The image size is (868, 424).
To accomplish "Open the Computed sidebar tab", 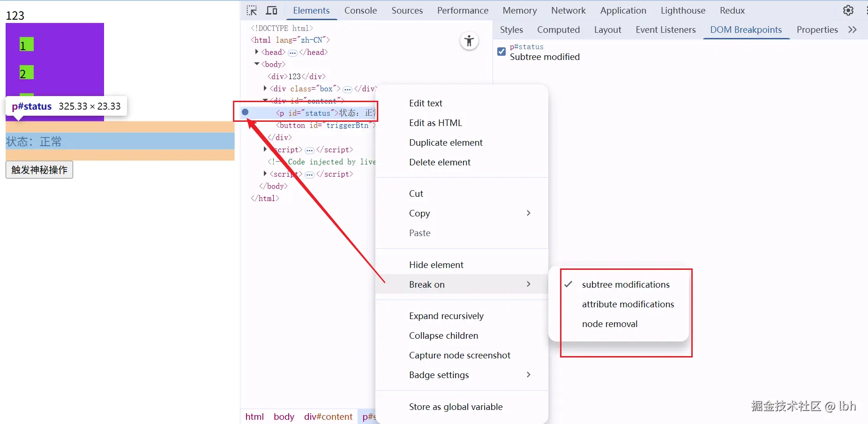I will pos(559,30).
